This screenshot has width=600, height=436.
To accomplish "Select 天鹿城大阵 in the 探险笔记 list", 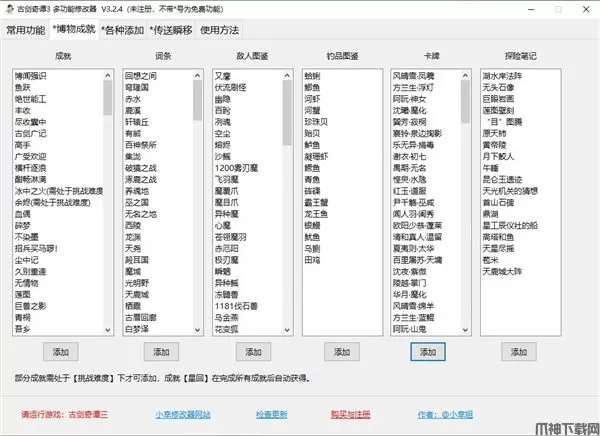I will point(502,271).
